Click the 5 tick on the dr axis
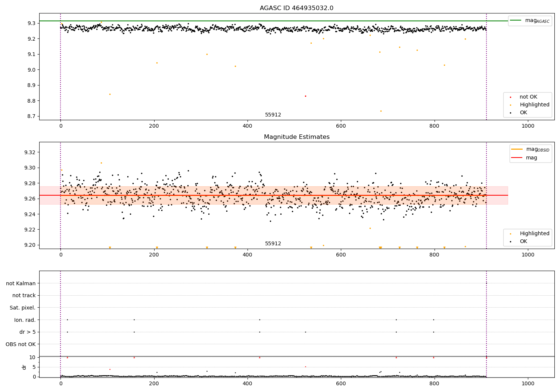The image size is (560, 392). pos(34,367)
